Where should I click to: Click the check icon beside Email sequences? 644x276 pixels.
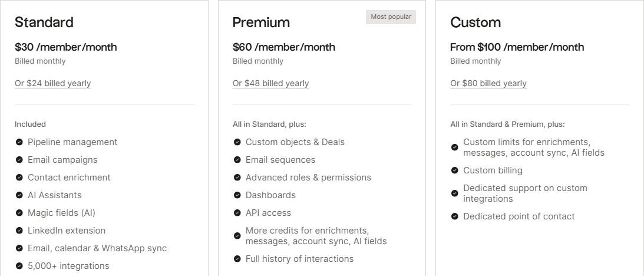tap(237, 160)
